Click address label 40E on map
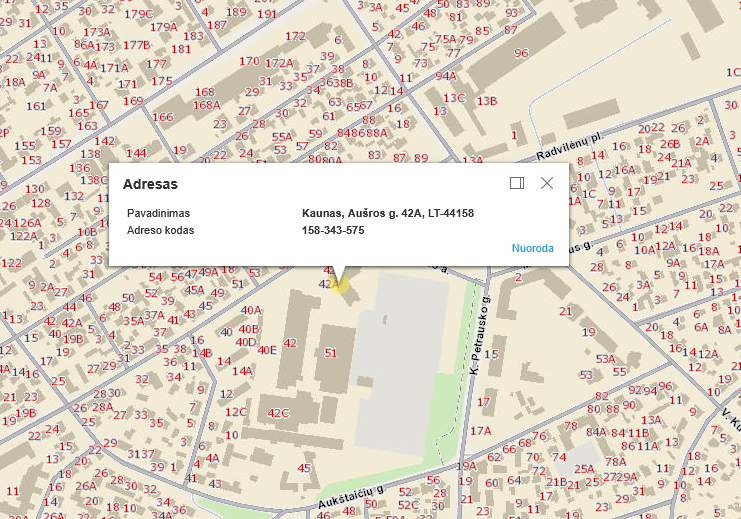The height and width of the screenshot is (519, 741). [266, 350]
